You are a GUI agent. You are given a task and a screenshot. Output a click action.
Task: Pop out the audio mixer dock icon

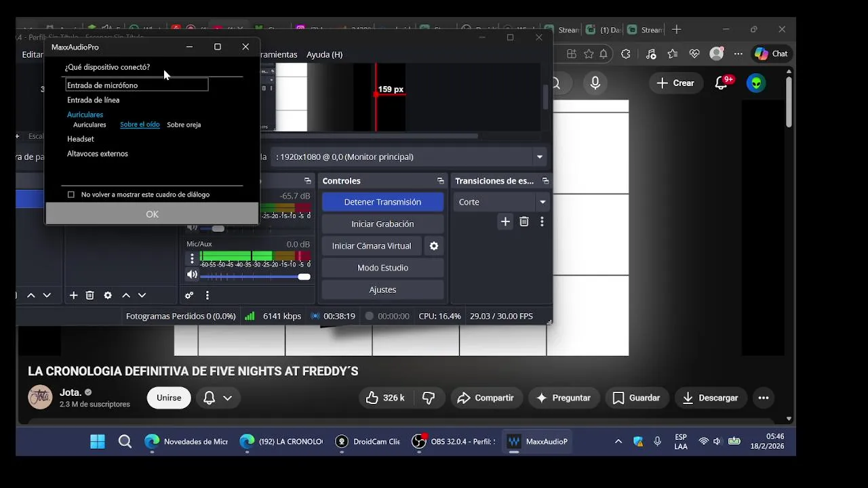[307, 181]
